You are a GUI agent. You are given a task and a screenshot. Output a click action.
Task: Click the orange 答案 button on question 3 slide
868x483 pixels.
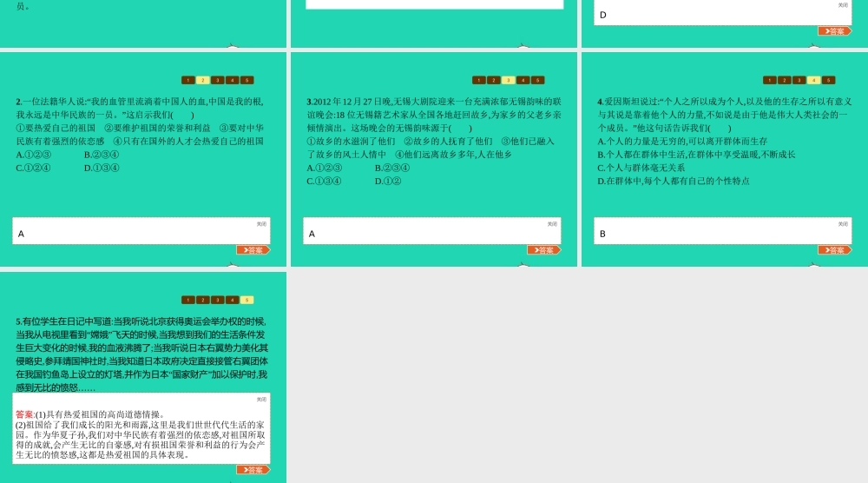[x=543, y=250]
